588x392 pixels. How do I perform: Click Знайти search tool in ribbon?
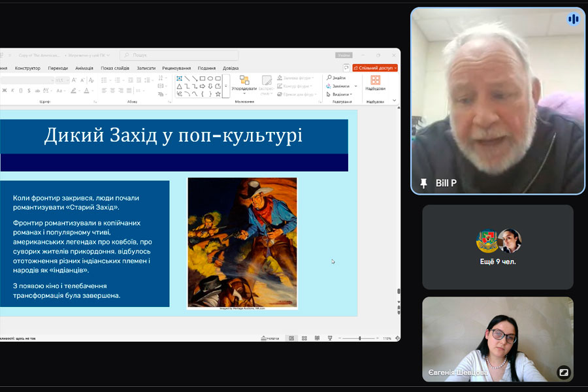coord(336,78)
